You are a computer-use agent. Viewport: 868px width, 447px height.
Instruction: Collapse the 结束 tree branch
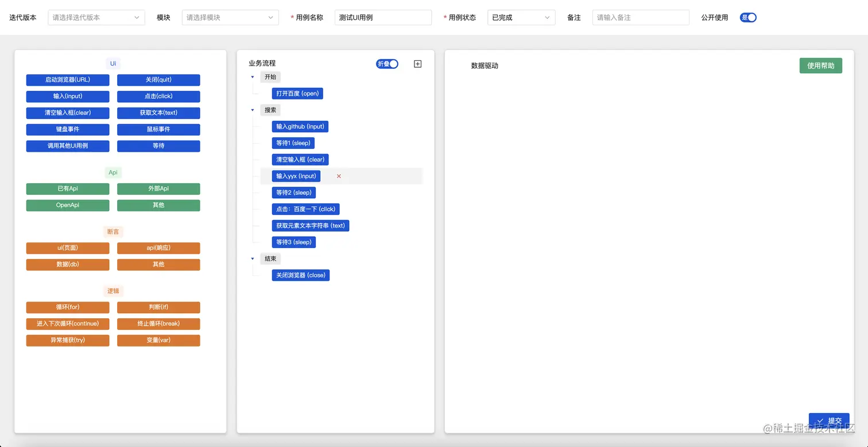(x=252, y=259)
